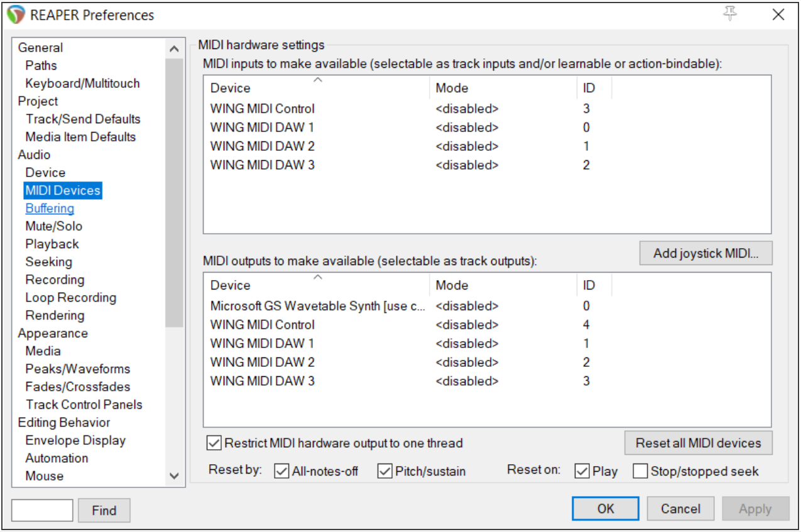Viewport: 801px width, 532px height.
Task: Select WING MIDI DAW 1 input row
Action: [262, 128]
